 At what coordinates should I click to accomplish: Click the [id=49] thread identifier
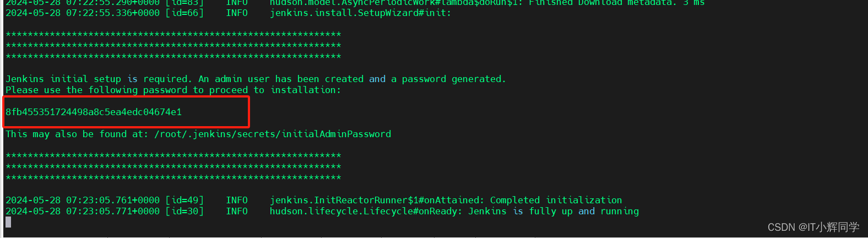click(185, 200)
